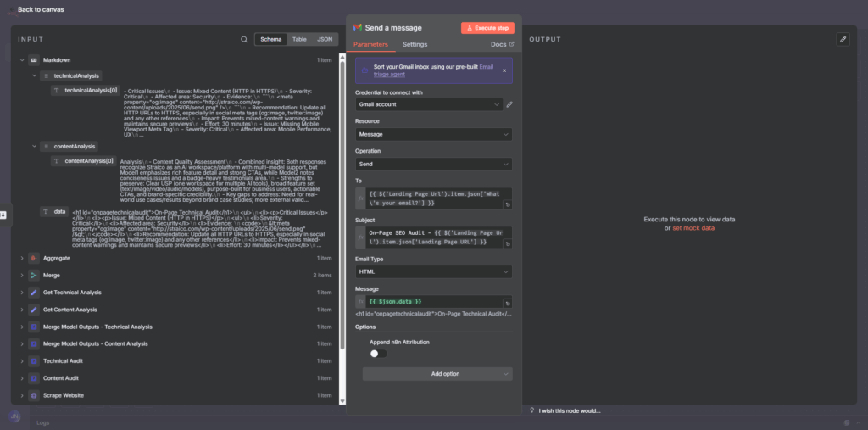Click the Execute step button
868x430 pixels.
(x=487, y=28)
